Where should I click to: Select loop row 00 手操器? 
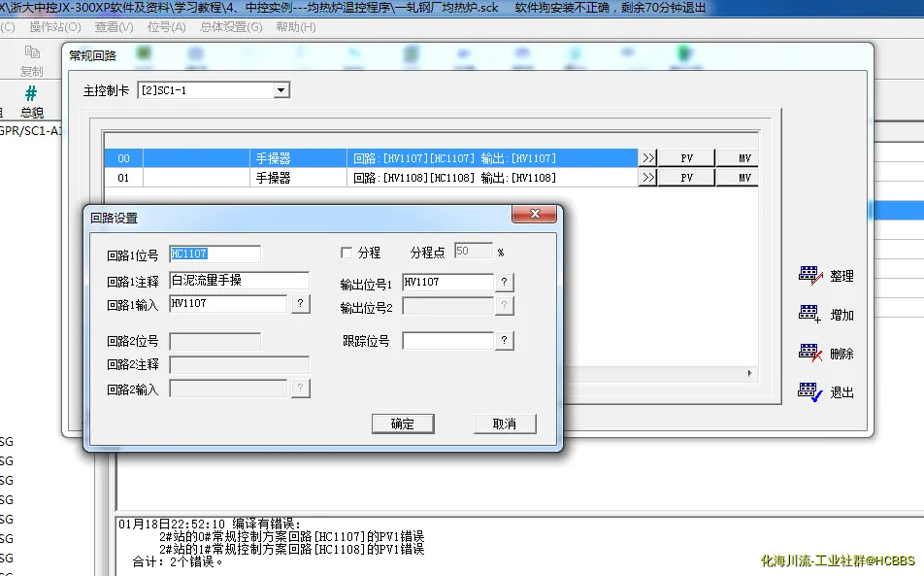(x=371, y=158)
